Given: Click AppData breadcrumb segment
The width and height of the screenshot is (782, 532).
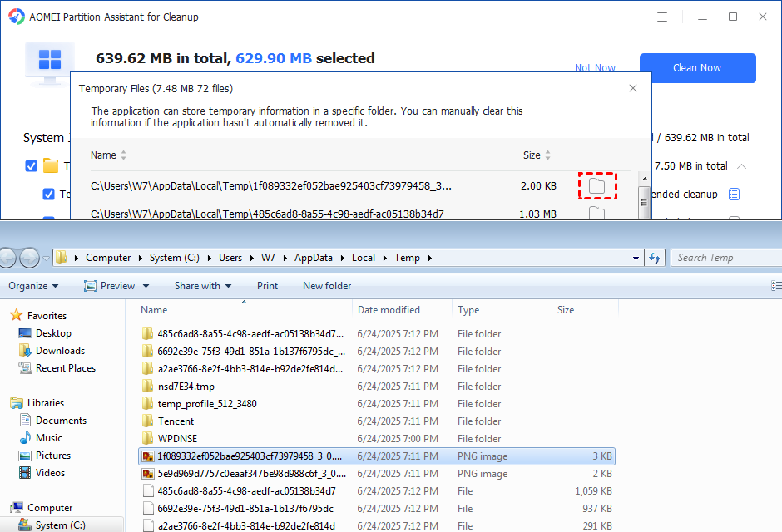Looking at the screenshot, I should pos(313,258).
